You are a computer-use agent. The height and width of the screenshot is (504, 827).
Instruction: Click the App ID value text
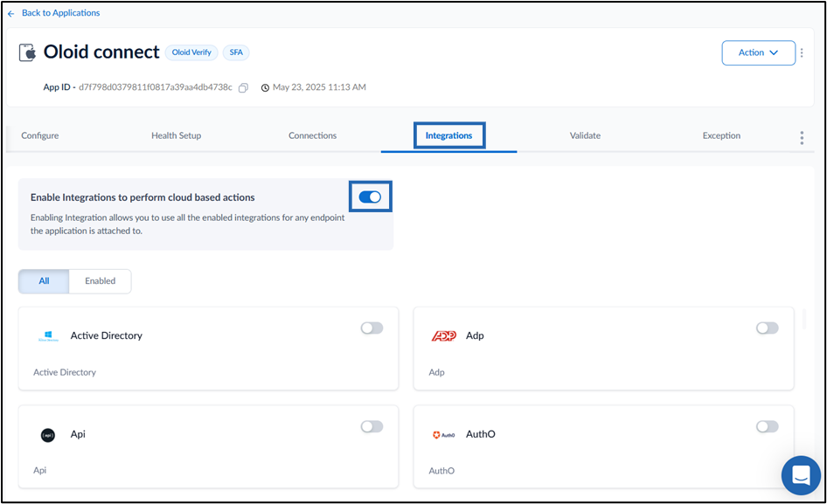156,87
